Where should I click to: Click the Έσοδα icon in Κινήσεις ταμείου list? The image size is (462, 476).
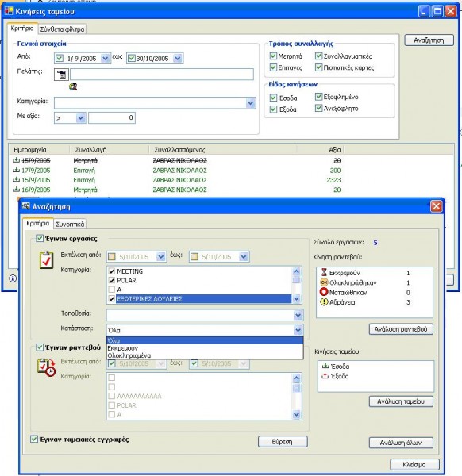point(325,366)
